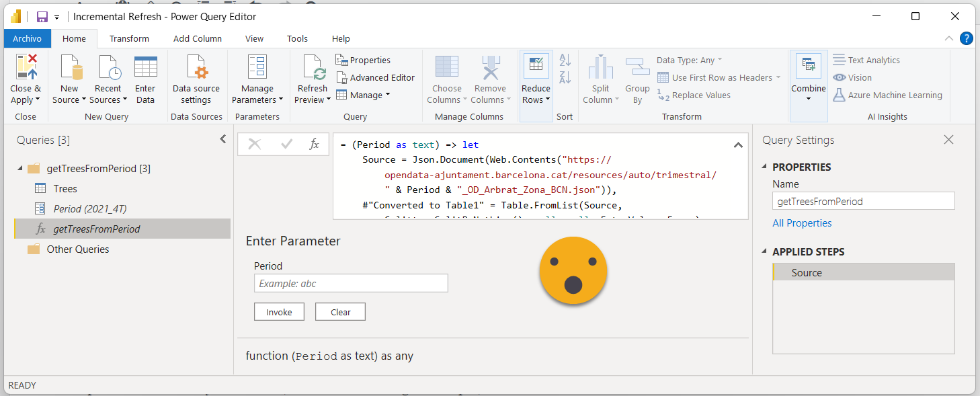Screen dimensions: 980x396
Task: Select the Trees query in the list
Action: [65, 189]
